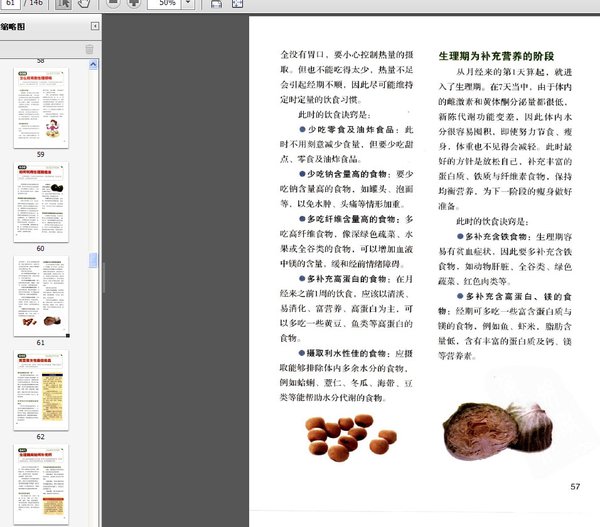The height and width of the screenshot is (527, 600).
Task: Click heading 生理期为补充营养的阶段
Action: (496, 56)
